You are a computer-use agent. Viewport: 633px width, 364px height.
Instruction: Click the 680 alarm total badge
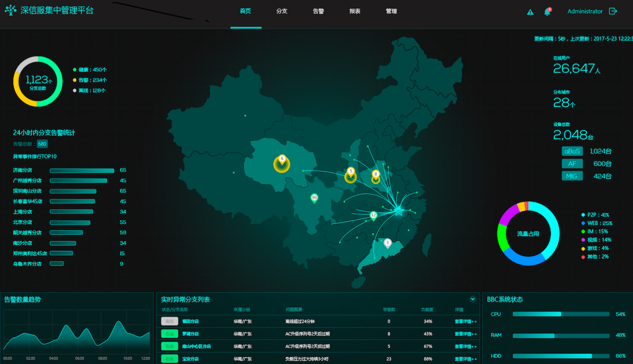pos(42,144)
